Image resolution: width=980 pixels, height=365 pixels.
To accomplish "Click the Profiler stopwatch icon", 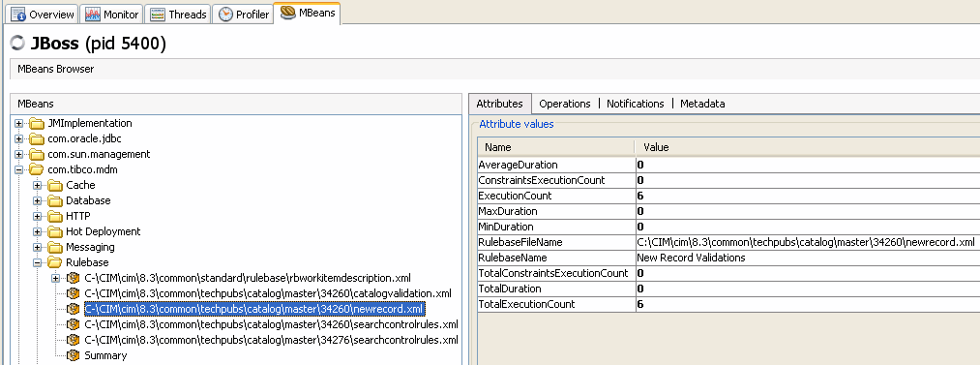I will pyautogui.click(x=225, y=14).
